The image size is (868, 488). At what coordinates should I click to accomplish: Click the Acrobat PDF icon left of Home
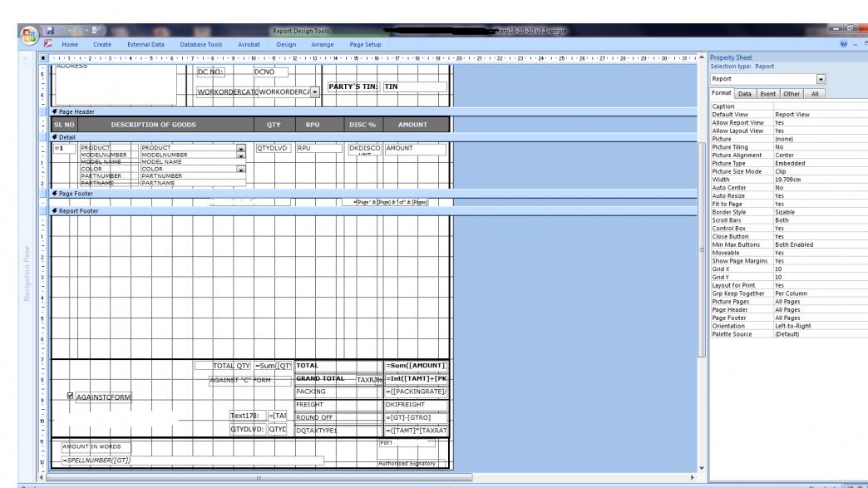pyautogui.click(x=48, y=44)
